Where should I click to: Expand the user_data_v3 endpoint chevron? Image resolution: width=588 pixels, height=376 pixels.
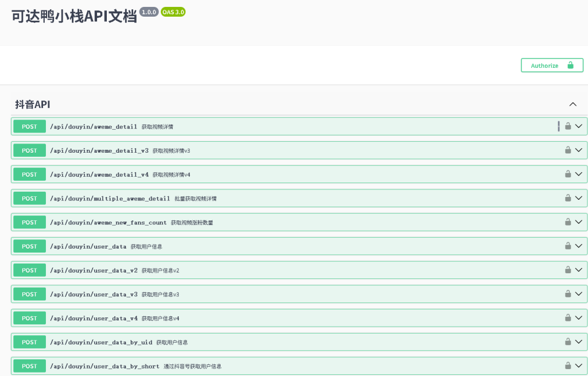click(579, 294)
